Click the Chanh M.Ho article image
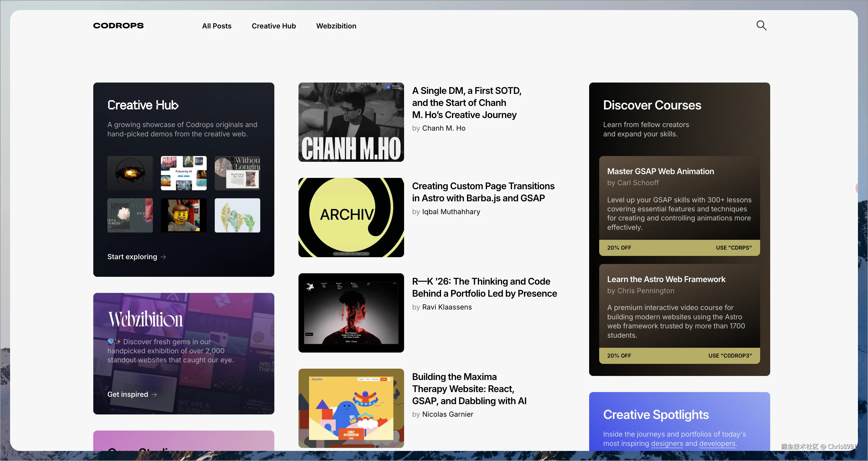This screenshot has width=868, height=461. point(351,122)
